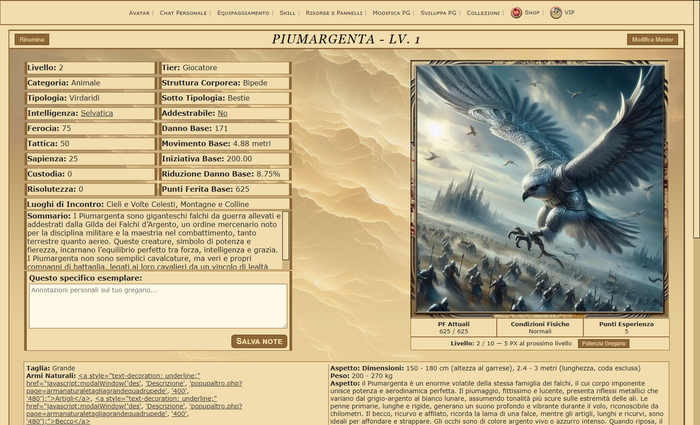Open Modifica PG menu
The width and height of the screenshot is (700, 425).
tap(391, 13)
